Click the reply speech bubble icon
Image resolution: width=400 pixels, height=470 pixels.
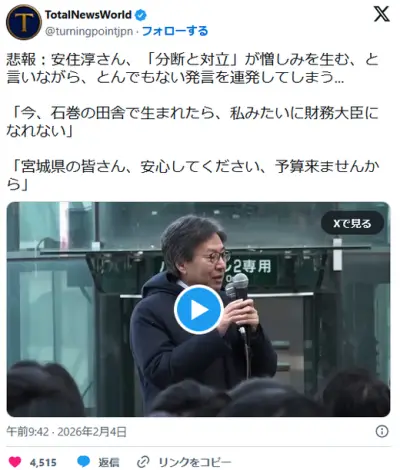(83, 462)
